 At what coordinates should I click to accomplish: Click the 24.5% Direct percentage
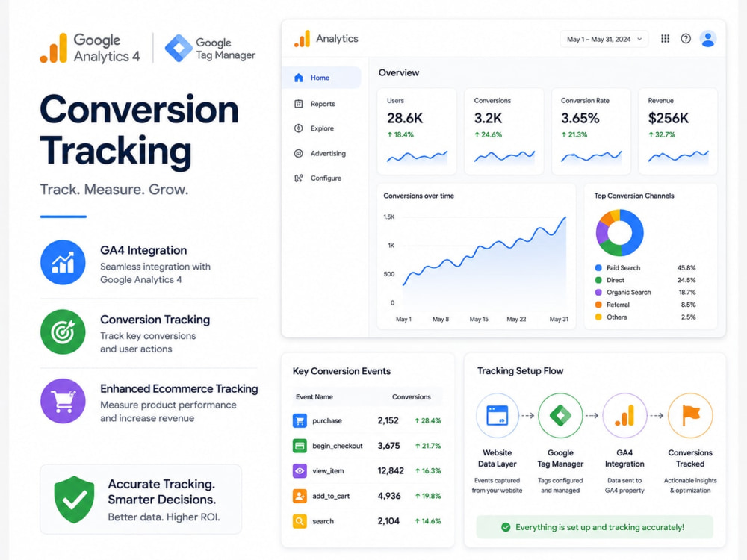[x=686, y=280]
